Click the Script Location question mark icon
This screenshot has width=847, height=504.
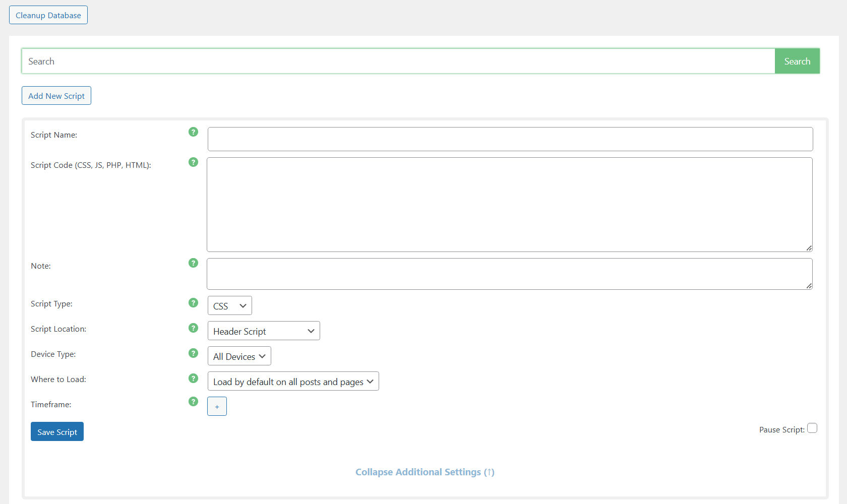(193, 328)
